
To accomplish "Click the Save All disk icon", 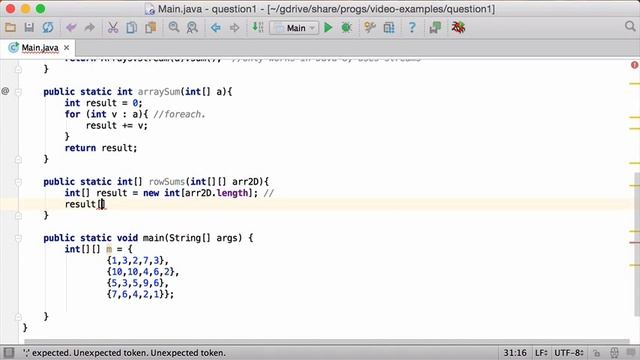I will [x=29, y=28].
